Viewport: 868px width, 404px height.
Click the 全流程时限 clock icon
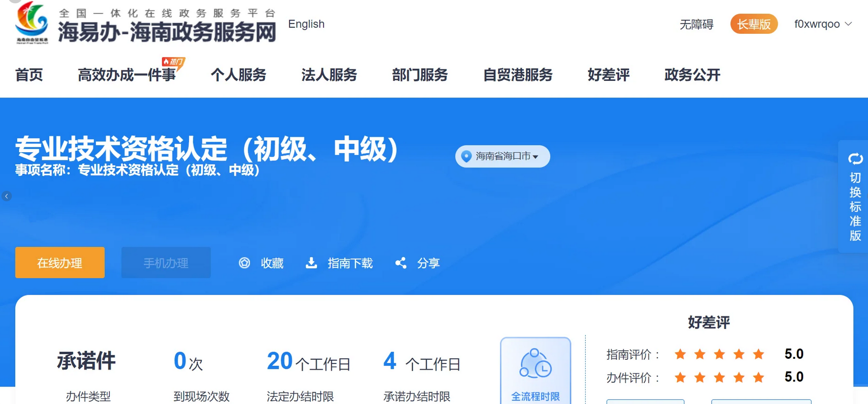[x=535, y=364]
